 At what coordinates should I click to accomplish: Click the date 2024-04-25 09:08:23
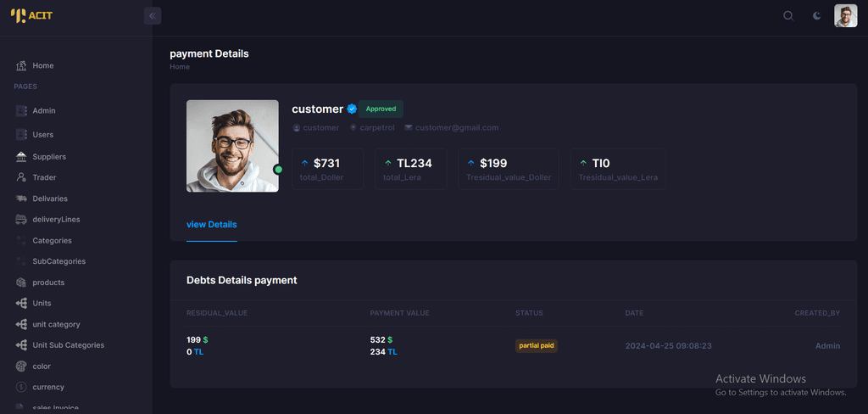[669, 346]
